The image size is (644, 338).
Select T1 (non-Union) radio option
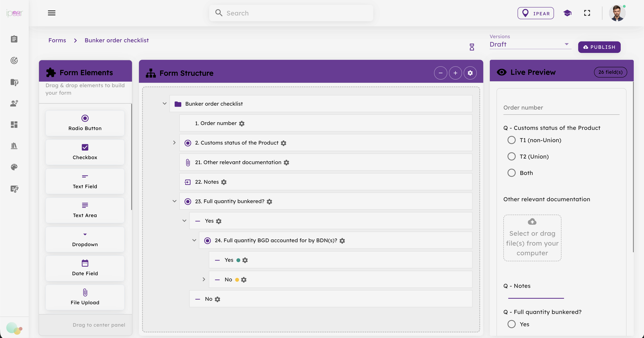pos(511,140)
